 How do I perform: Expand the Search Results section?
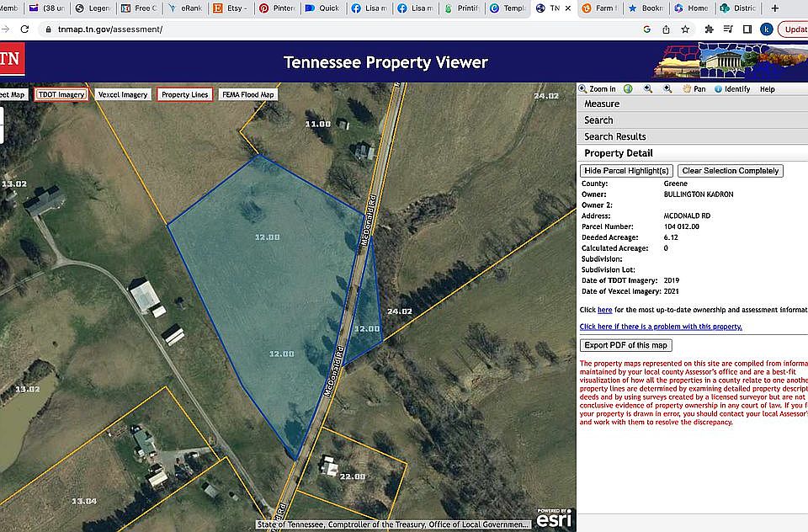coord(615,136)
